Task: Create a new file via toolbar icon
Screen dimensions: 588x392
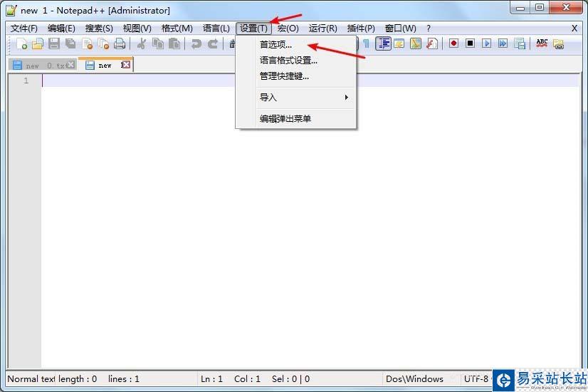Action: pyautogui.click(x=21, y=44)
